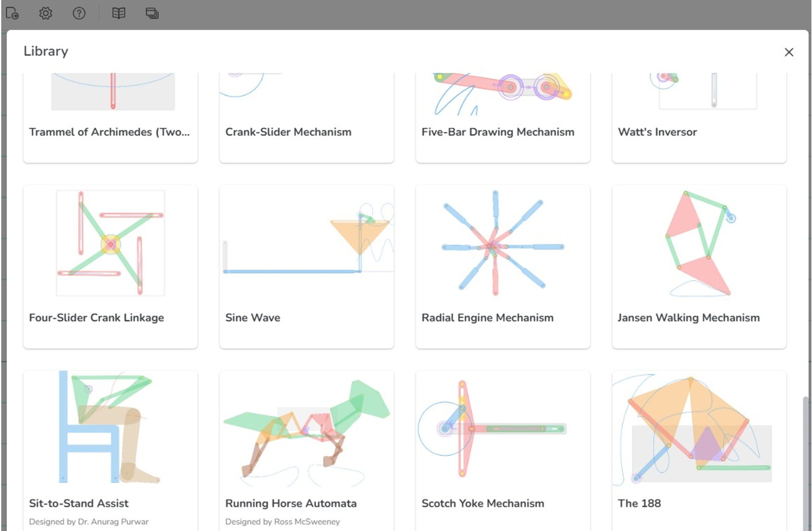Open settings gear icon
Screen dimensions: 812x531
[45, 13]
